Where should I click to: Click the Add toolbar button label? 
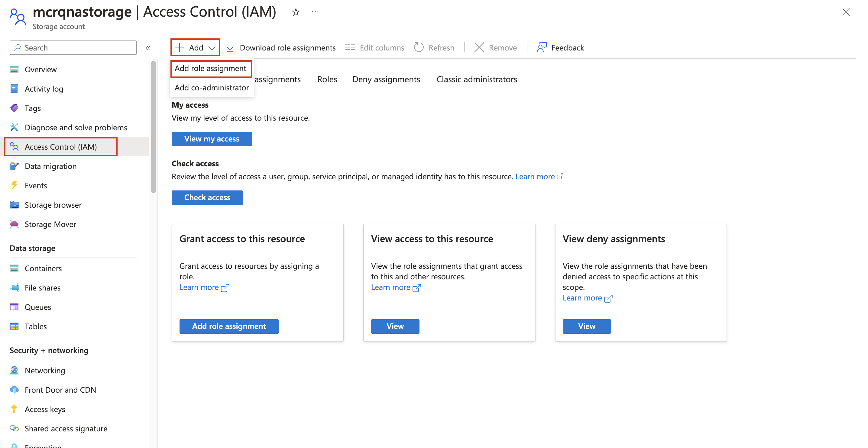[196, 48]
